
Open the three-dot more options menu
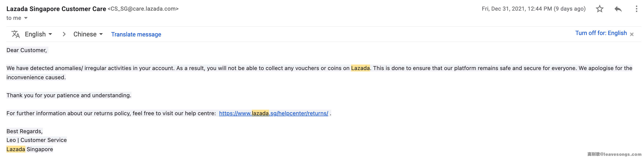click(636, 9)
